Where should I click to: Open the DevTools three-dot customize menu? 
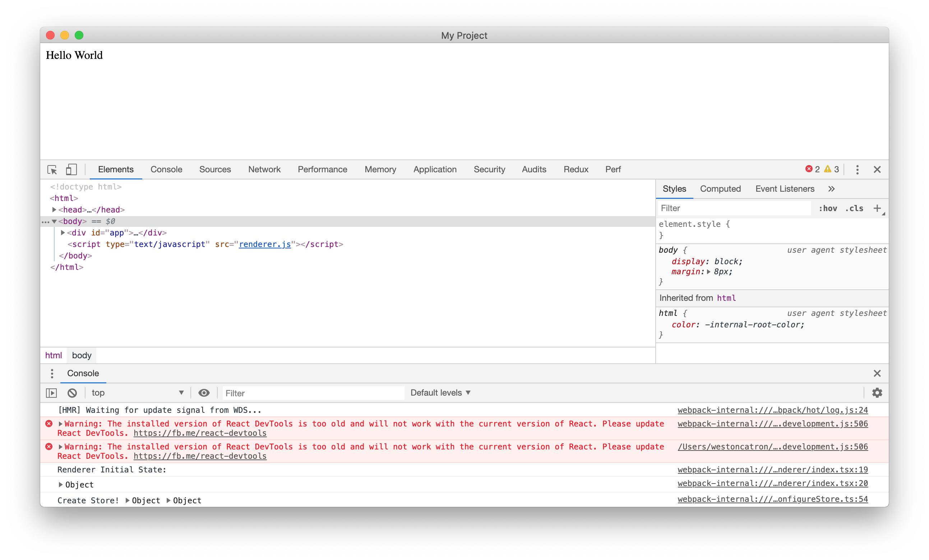[x=857, y=169]
